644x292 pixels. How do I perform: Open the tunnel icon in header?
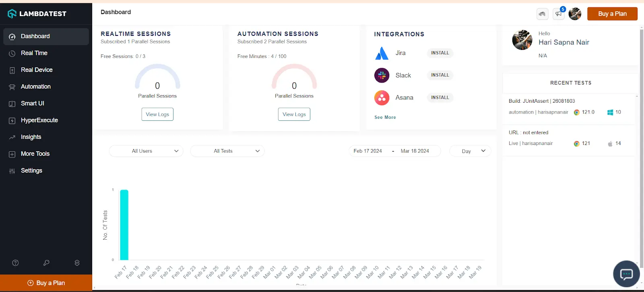point(542,14)
